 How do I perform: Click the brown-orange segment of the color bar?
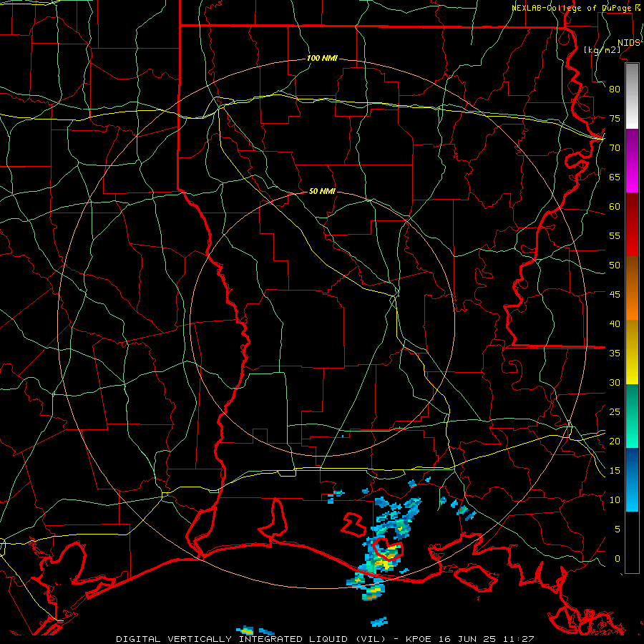pyautogui.click(x=632, y=288)
